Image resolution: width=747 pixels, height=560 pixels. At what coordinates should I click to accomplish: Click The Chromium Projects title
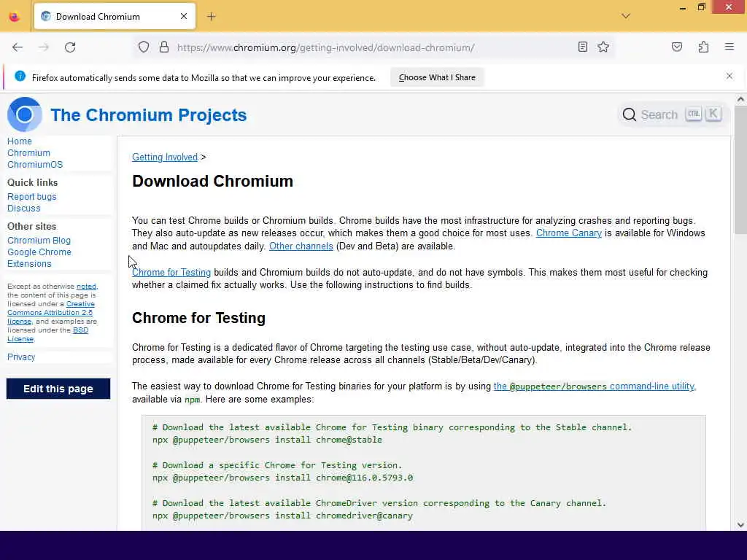[x=149, y=114]
